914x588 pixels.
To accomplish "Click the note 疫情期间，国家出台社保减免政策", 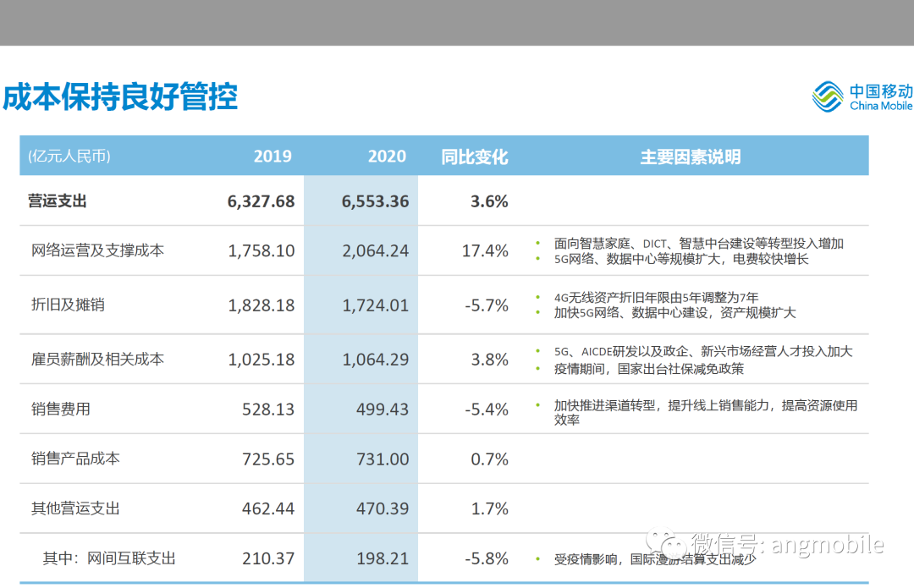I will 649,369.
